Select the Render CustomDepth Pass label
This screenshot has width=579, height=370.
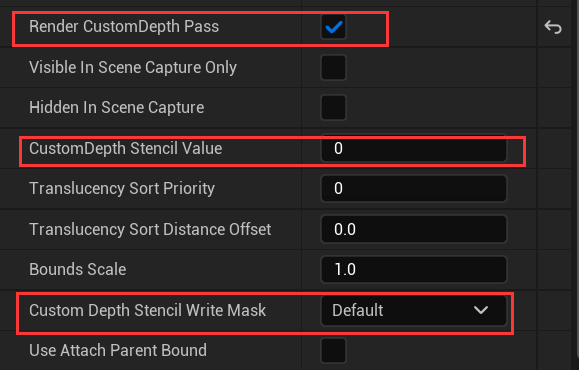click(124, 27)
